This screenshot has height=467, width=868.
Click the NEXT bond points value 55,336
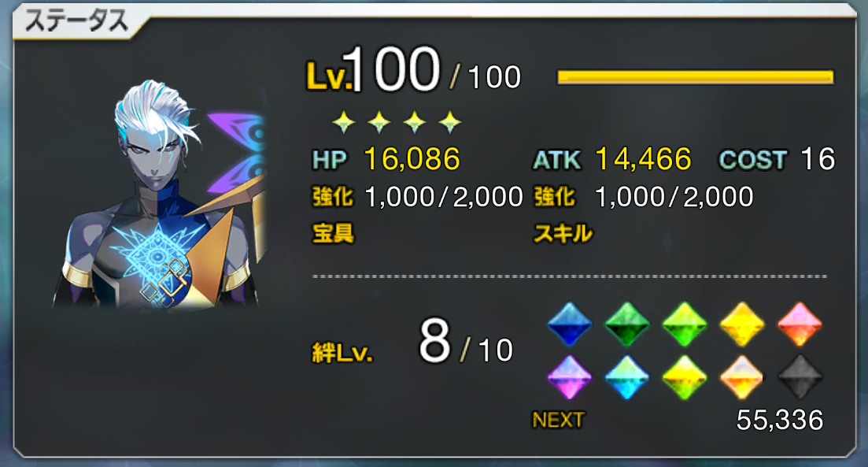[779, 420]
